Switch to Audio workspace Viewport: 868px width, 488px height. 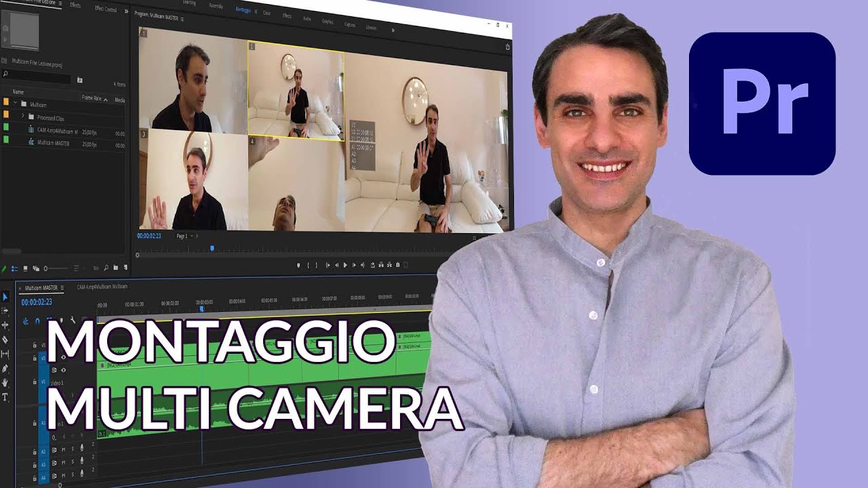click(x=307, y=19)
